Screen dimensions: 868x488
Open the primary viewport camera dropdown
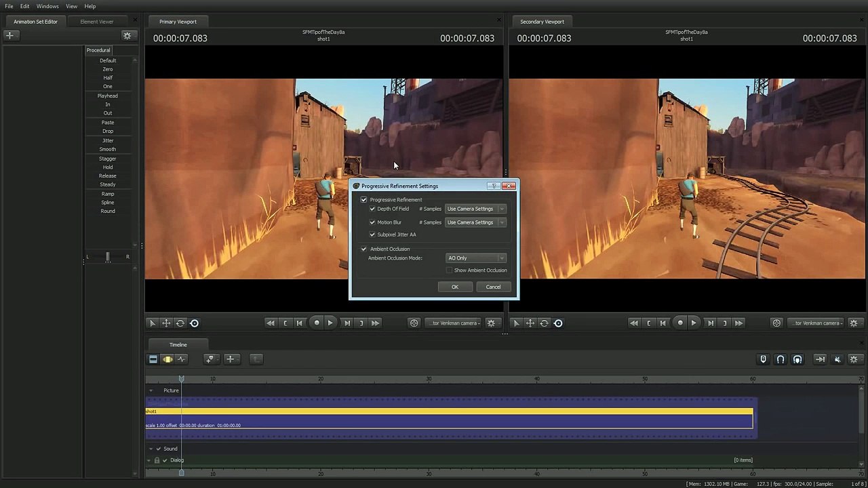pyautogui.click(x=453, y=323)
